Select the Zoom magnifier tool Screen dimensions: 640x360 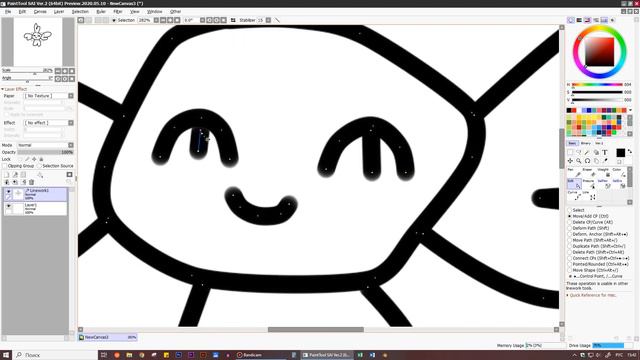pyautogui.click(x=579, y=161)
